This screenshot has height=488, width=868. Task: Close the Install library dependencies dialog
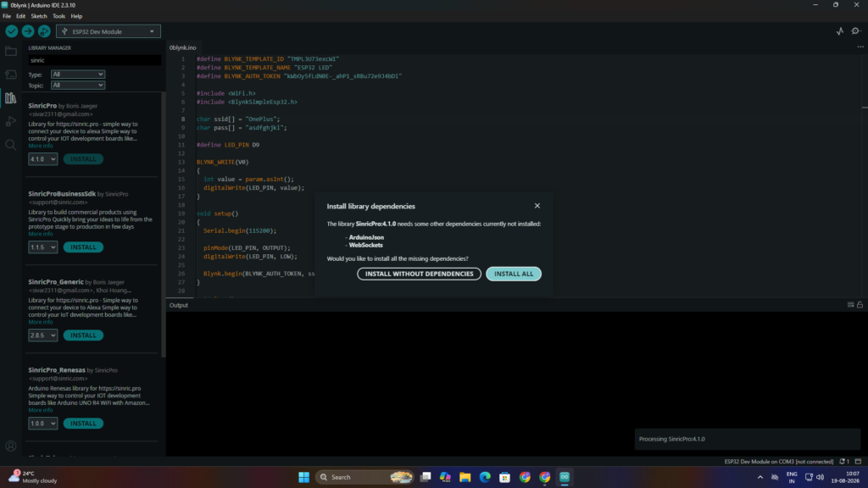(537, 206)
